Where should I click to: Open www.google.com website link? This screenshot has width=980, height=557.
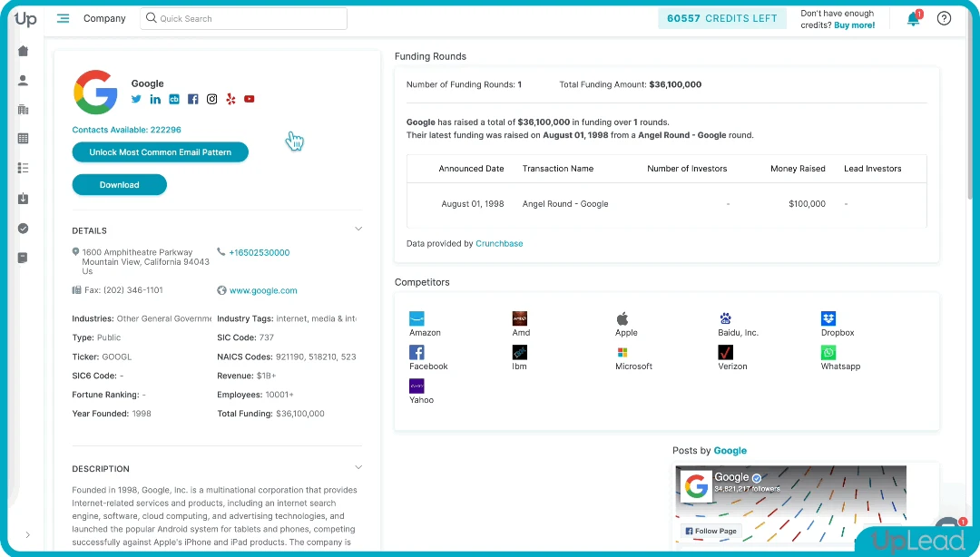[x=263, y=290]
